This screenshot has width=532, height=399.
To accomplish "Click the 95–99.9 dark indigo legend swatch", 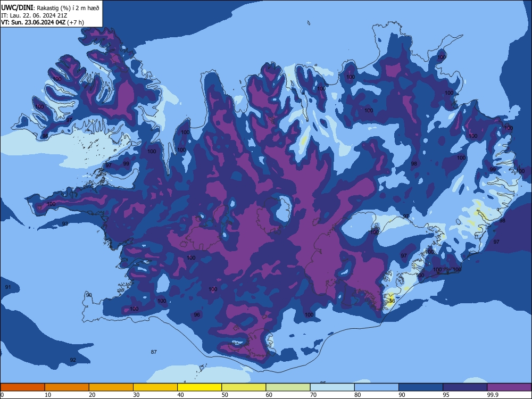I will click(x=465, y=387).
